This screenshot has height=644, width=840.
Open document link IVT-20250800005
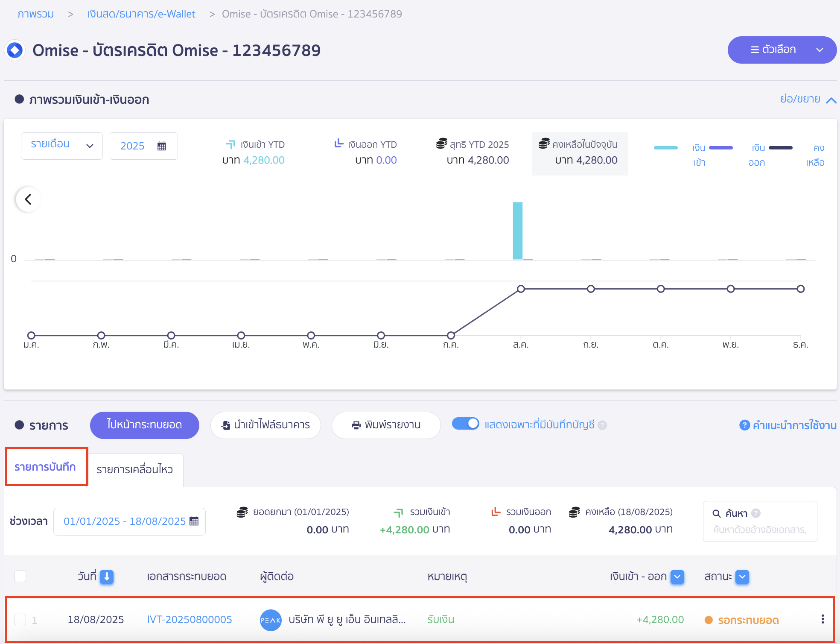tap(190, 620)
